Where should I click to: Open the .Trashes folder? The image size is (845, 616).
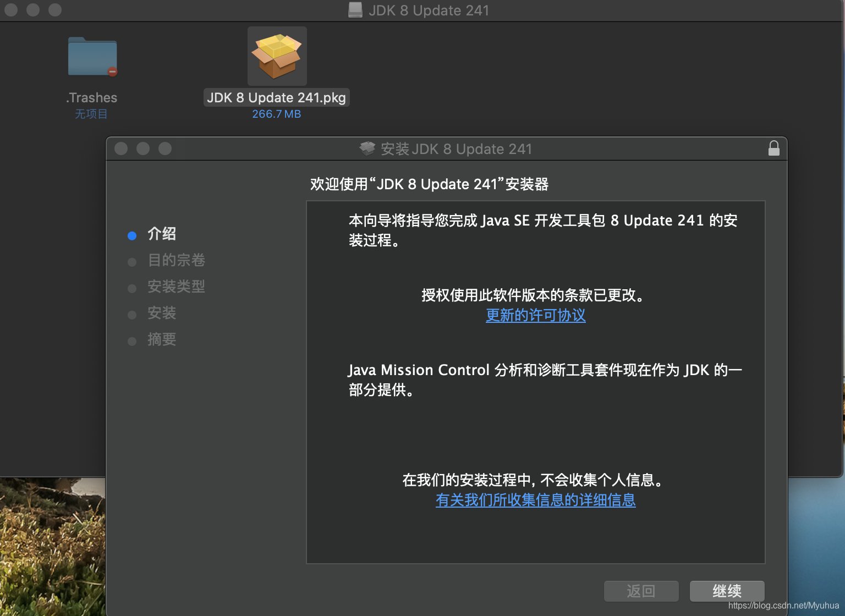[92, 57]
